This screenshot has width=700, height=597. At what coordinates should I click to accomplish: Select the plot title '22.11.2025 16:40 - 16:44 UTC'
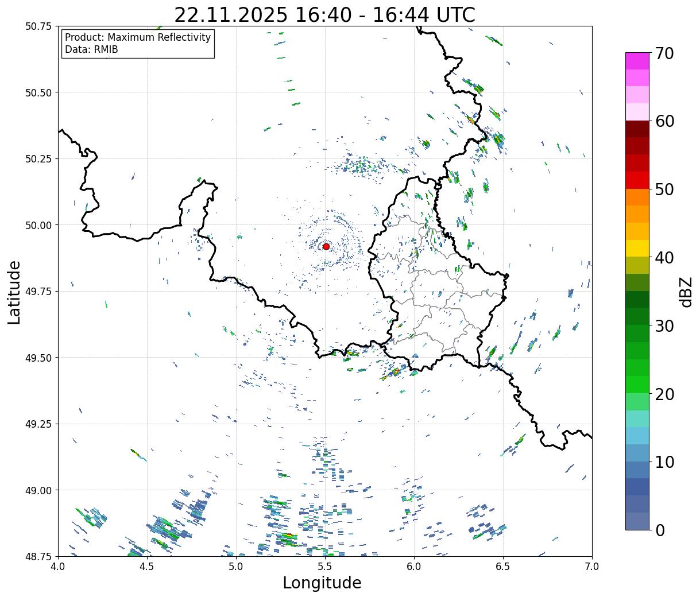click(x=324, y=14)
